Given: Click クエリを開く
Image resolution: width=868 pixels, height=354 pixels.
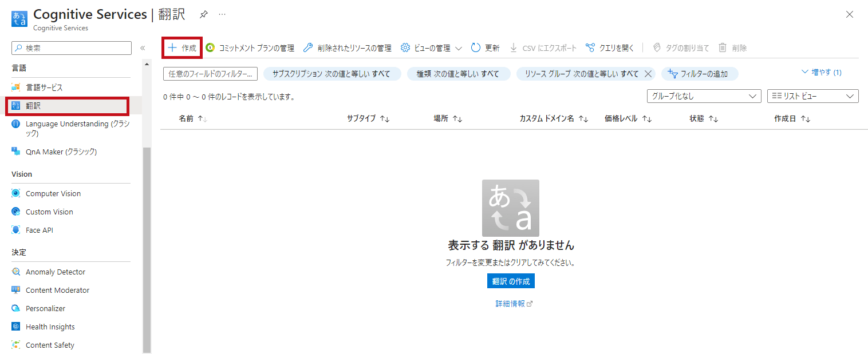Looking at the screenshot, I should (x=610, y=48).
